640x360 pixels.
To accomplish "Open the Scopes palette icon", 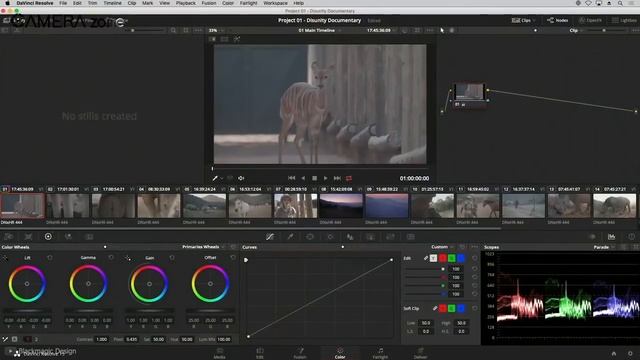I will [x=611, y=237].
